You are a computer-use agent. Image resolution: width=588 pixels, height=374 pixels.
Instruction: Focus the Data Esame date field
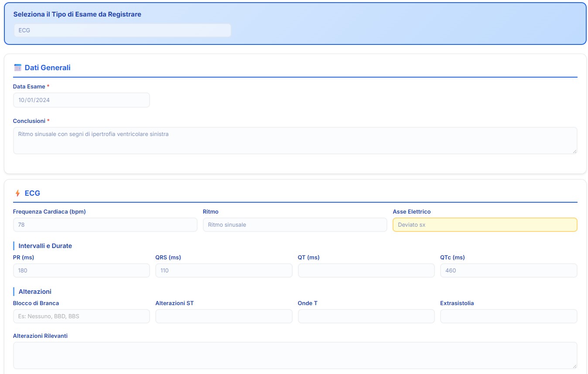click(81, 100)
